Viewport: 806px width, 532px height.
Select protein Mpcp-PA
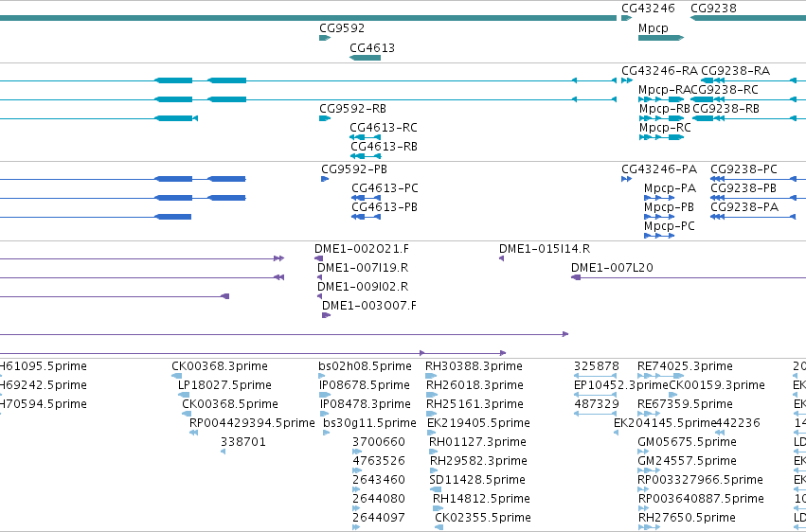[x=659, y=198]
